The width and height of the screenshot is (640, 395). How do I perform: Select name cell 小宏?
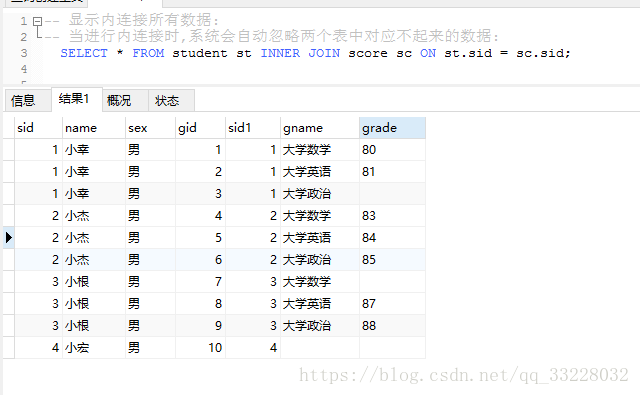click(x=94, y=348)
